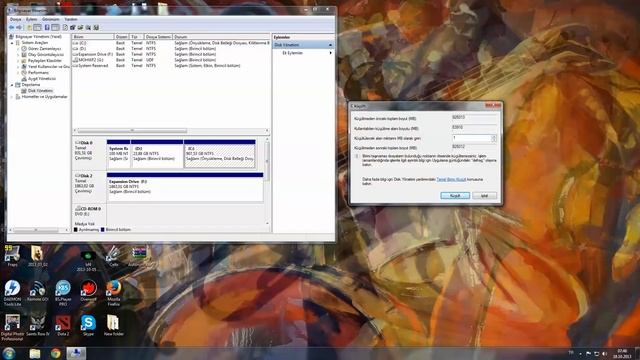Expand the Hizmetler ve Uygulamalar node

[x=12, y=97]
